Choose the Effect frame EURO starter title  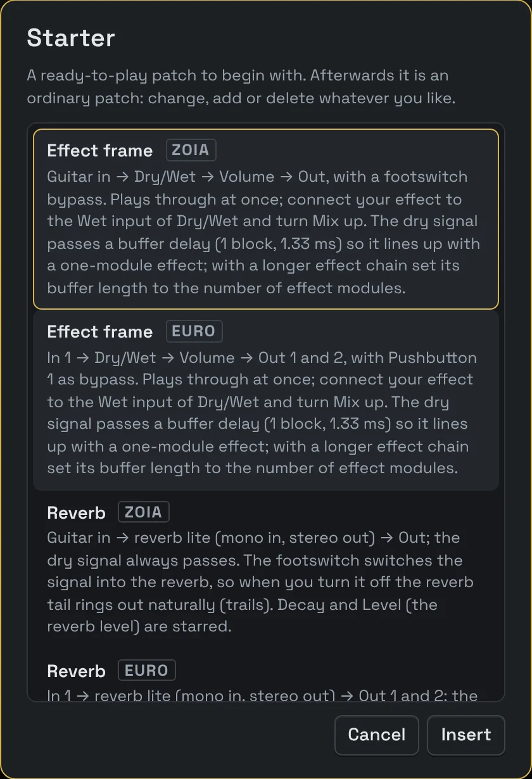(x=100, y=332)
